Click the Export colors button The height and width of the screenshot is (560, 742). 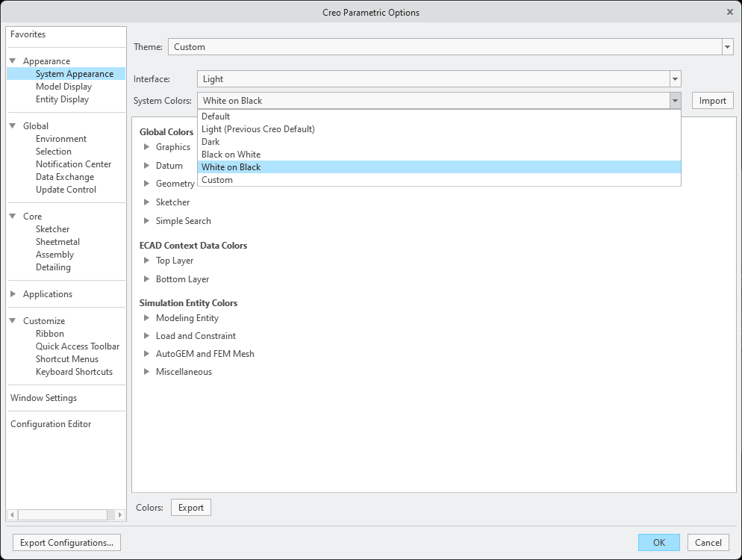tap(191, 508)
